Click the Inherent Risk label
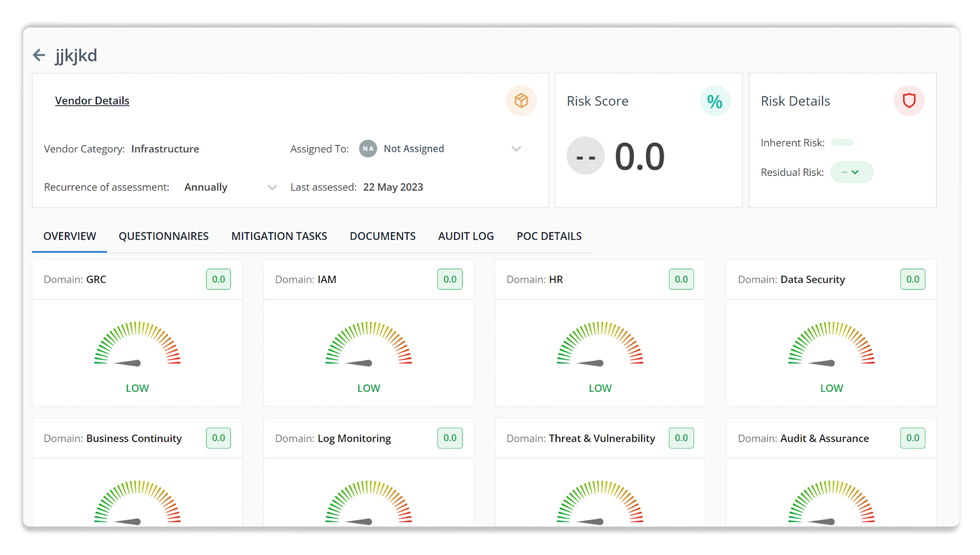The height and width of the screenshot is (555, 980). (792, 143)
